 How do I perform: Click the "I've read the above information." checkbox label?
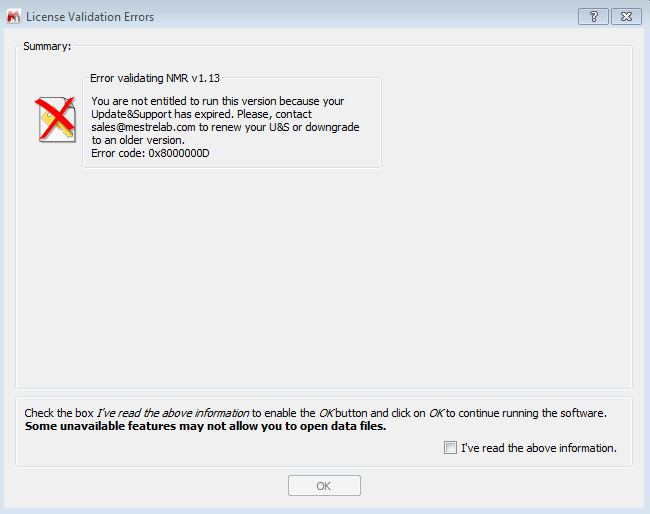click(x=538, y=448)
